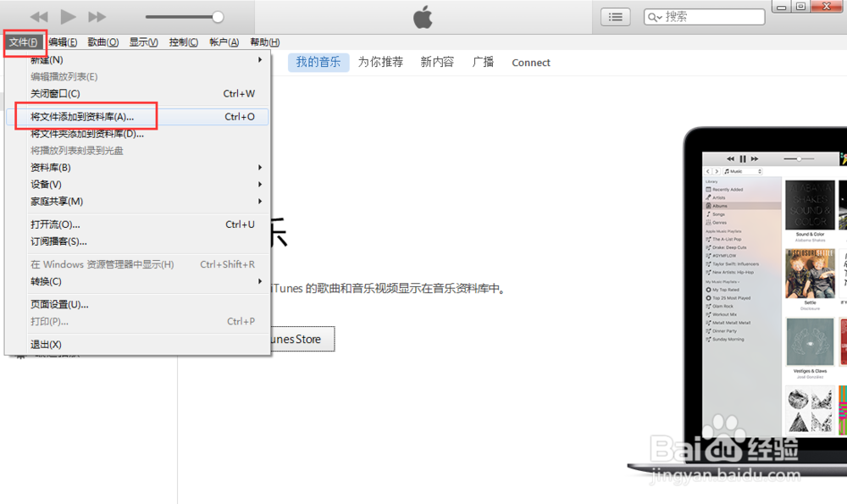Viewport: 847px width, 504px height.
Task: Click the Apple logo in the toolbar
Action: point(423,17)
